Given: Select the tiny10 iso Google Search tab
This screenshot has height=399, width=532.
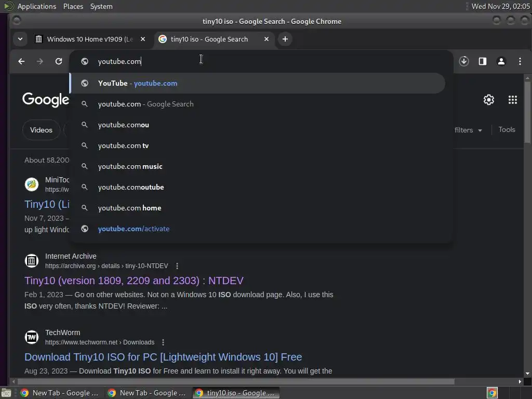Looking at the screenshot, I should coord(214,39).
